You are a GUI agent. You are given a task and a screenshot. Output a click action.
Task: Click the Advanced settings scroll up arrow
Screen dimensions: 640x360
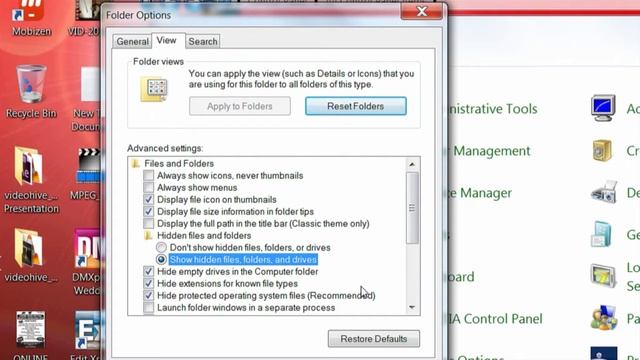click(412, 164)
